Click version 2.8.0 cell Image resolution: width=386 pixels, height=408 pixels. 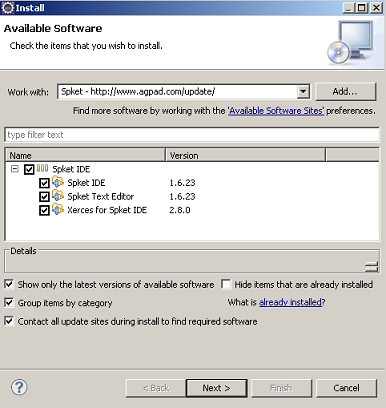pos(180,210)
